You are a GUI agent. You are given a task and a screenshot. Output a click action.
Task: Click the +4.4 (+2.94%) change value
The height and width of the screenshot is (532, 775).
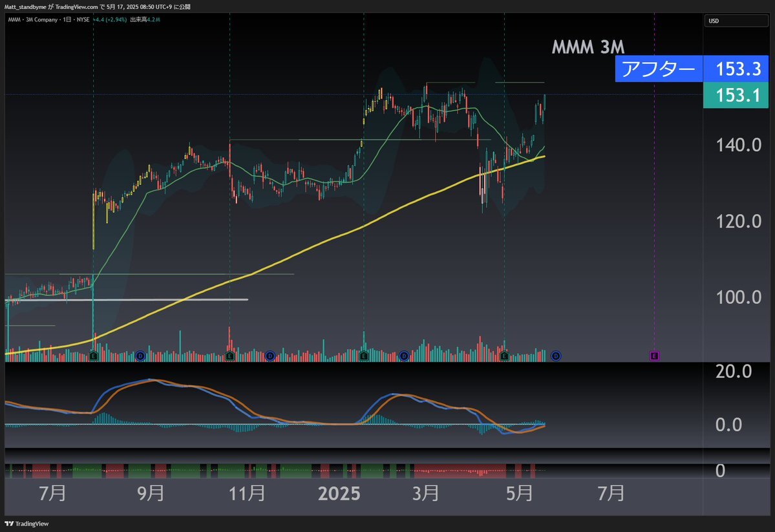(x=110, y=20)
